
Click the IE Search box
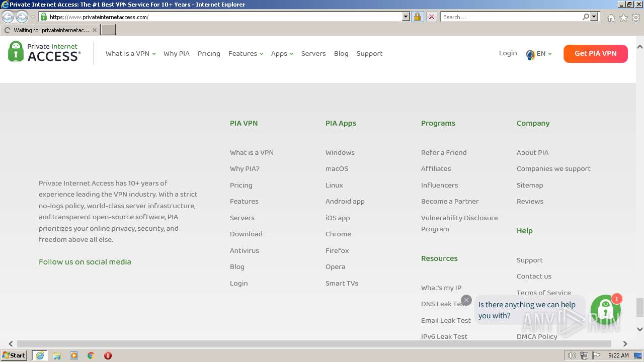511,17
